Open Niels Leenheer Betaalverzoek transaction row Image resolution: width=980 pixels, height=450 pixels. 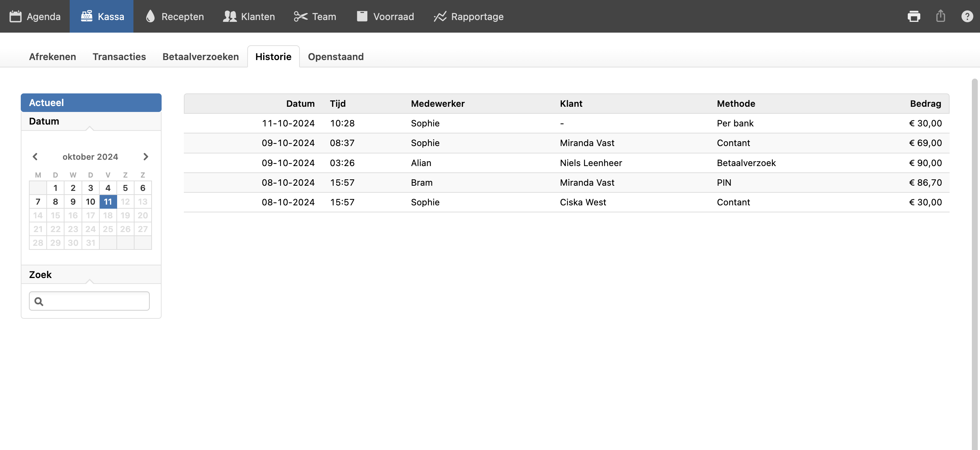tap(566, 163)
